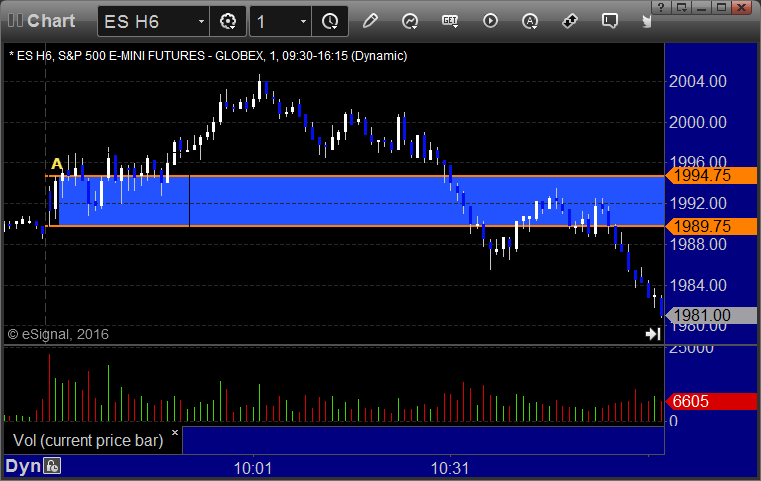The width and height of the screenshot is (761, 481).
Task: Click the 1989.75 orange price label
Action: pyautogui.click(x=711, y=226)
